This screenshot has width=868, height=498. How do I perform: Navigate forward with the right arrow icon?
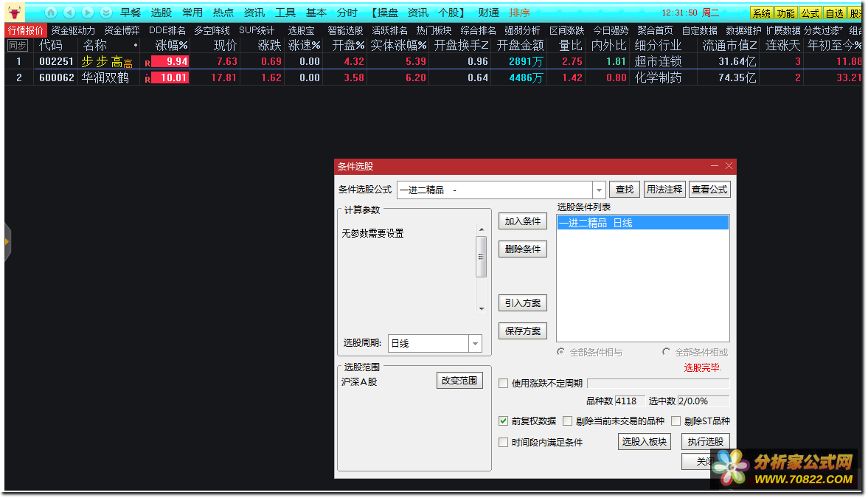coord(88,13)
